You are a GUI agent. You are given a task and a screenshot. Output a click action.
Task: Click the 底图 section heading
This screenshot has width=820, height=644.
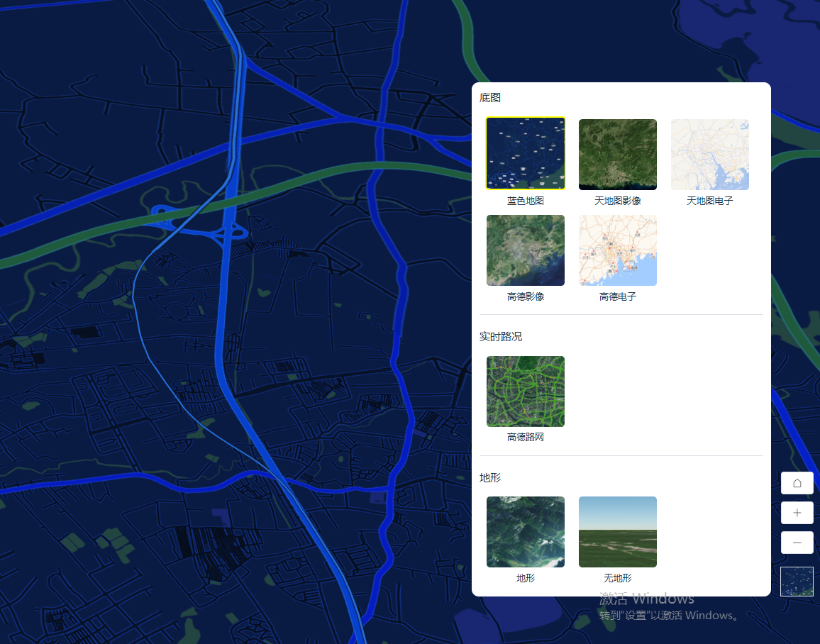point(490,97)
